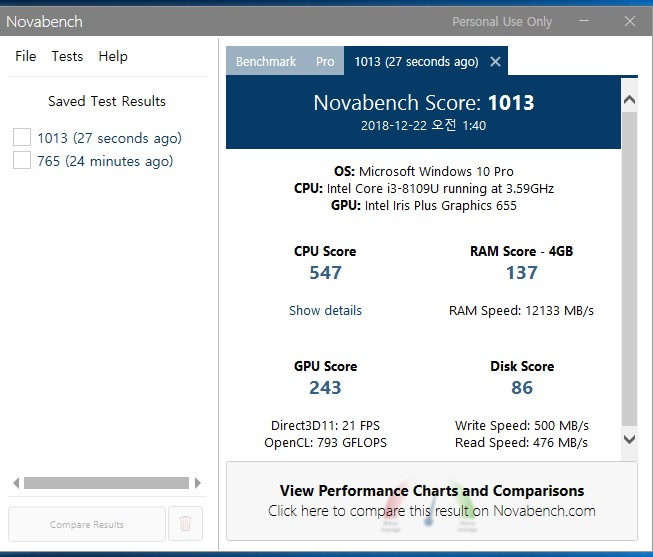Screen dimensions: 653x557
Task: Switch to the Benchmark tab
Action: coord(266,61)
